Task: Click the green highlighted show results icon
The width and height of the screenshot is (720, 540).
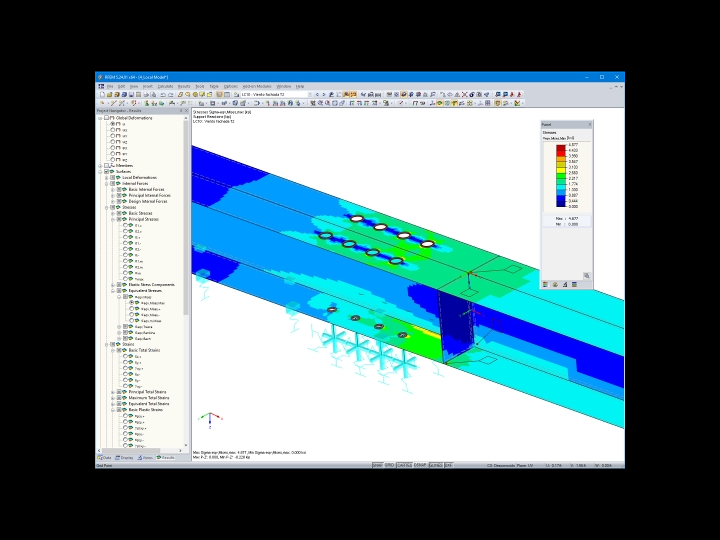Action: tap(439, 103)
